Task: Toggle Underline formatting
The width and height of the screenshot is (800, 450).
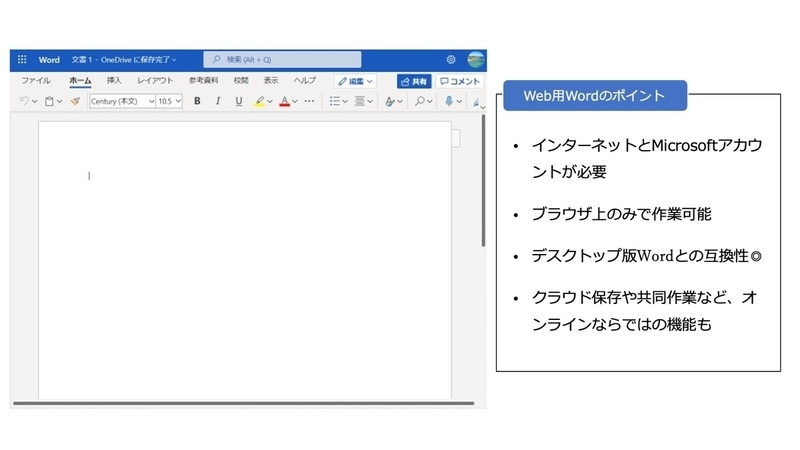Action: click(x=238, y=101)
